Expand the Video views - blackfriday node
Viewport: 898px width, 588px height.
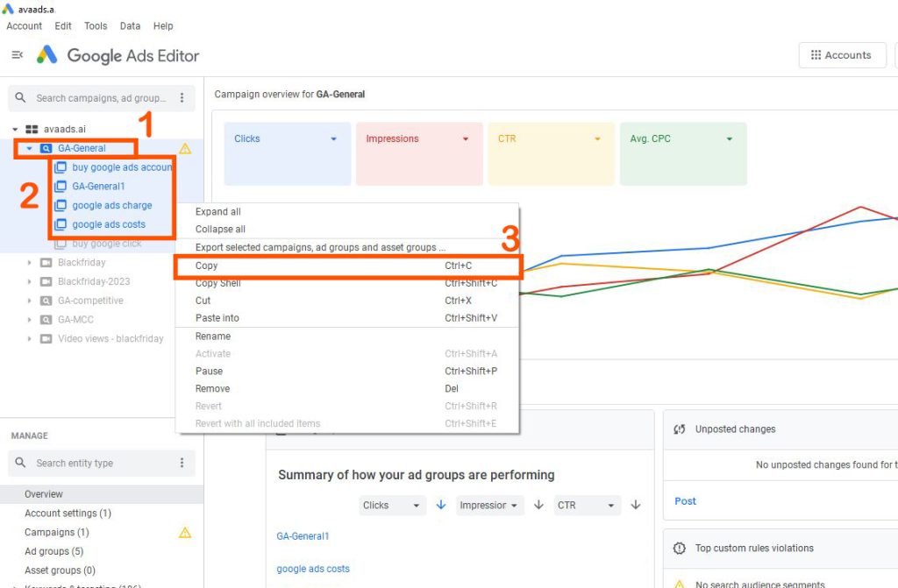[x=29, y=339]
